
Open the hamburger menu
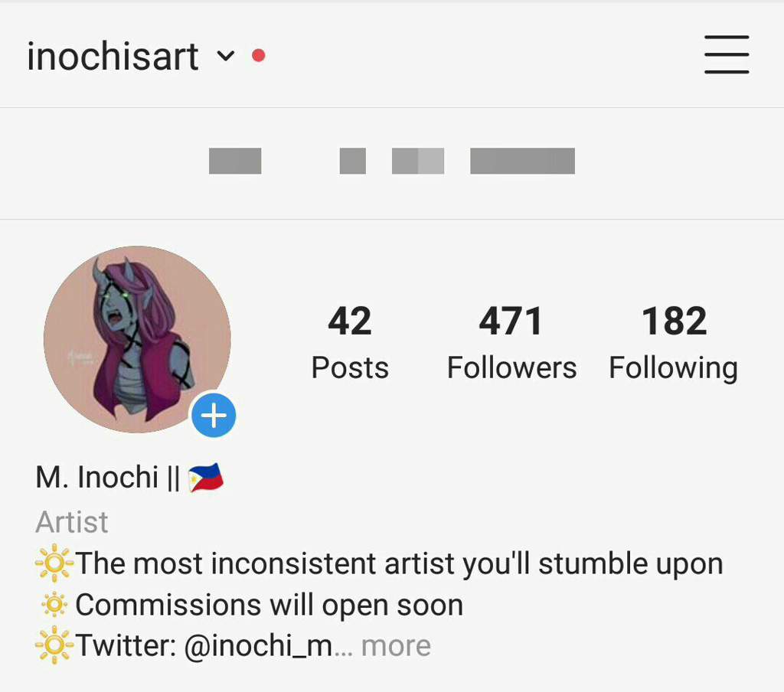coord(727,54)
